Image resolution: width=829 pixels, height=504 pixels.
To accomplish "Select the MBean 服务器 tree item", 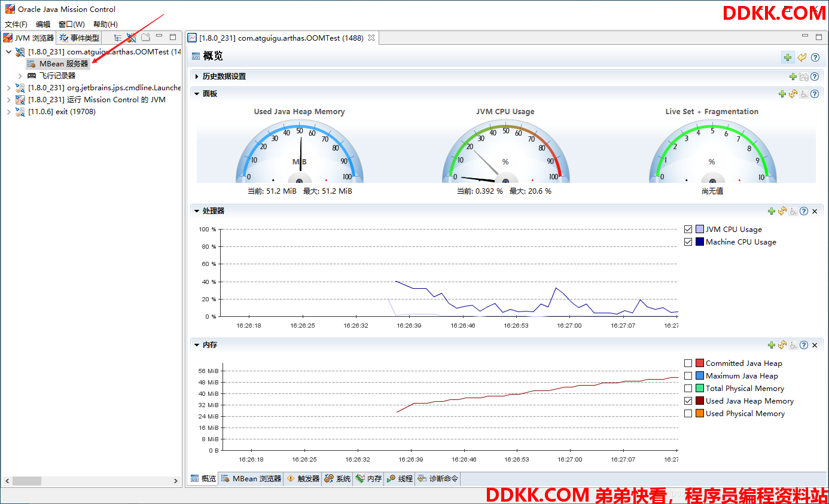I will tap(58, 64).
